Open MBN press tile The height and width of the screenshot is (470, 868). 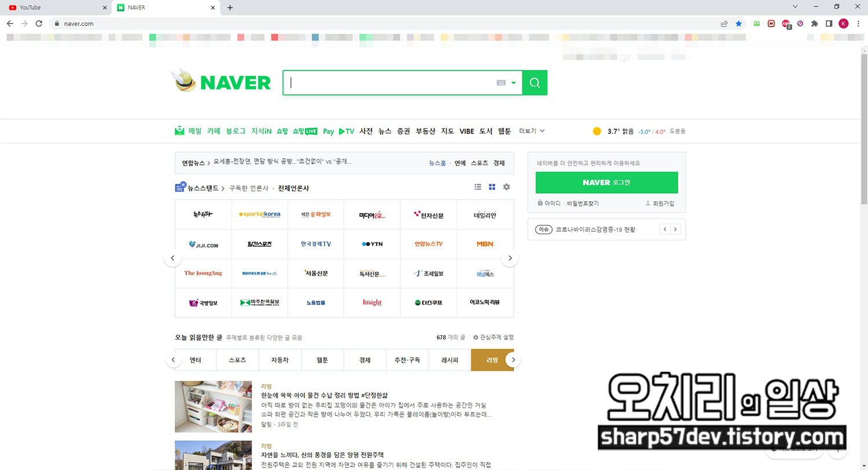click(485, 244)
